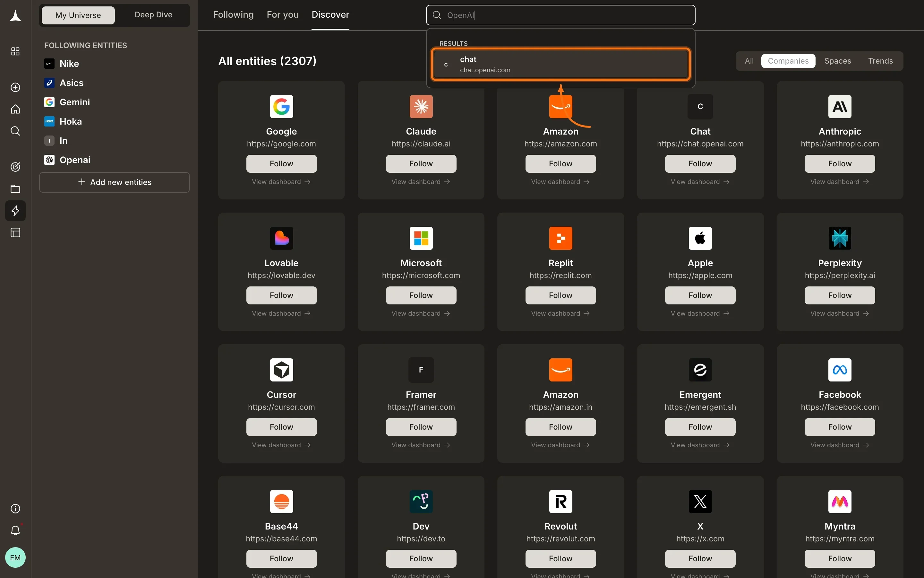Open the For you tab
The height and width of the screenshot is (578, 924).
click(283, 14)
